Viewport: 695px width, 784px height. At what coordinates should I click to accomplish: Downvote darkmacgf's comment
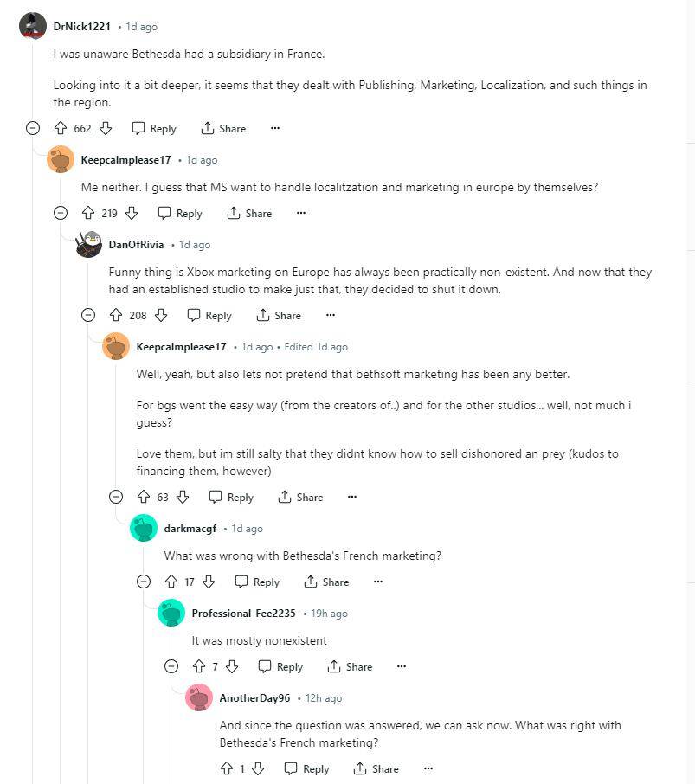point(209,582)
